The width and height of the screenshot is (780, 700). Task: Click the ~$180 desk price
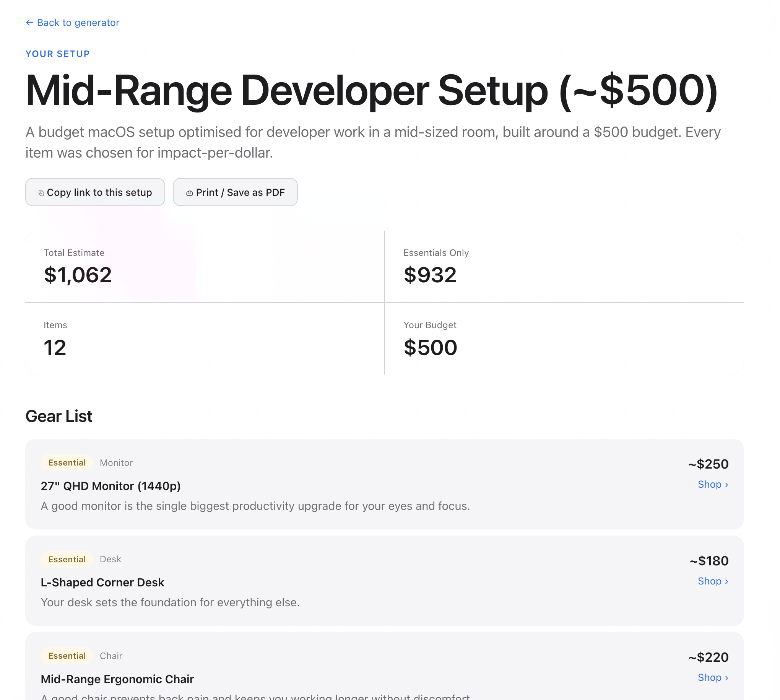click(709, 560)
